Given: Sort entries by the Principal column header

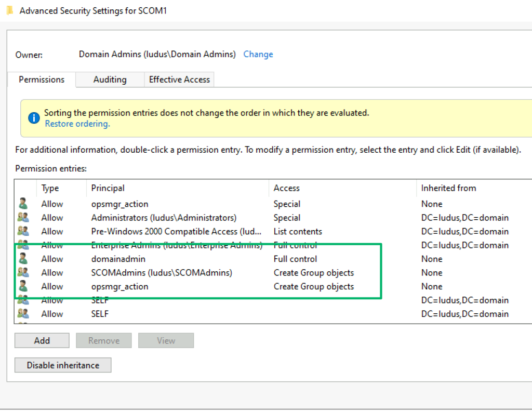Looking at the screenshot, I should tap(108, 188).
